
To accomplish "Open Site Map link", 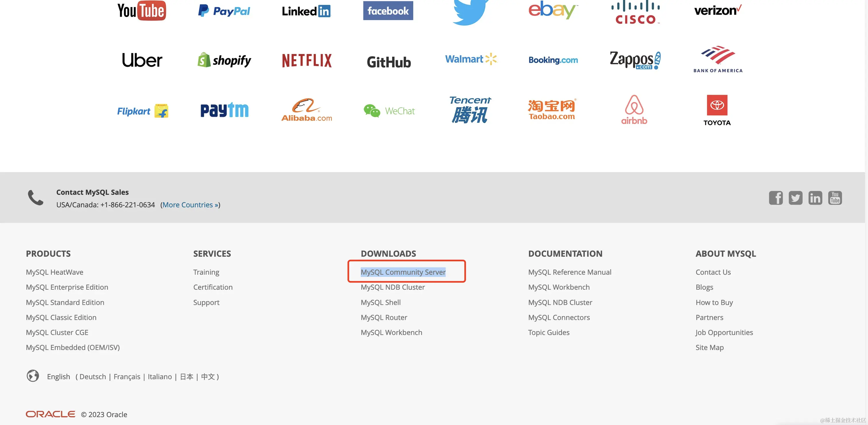I will coord(709,347).
